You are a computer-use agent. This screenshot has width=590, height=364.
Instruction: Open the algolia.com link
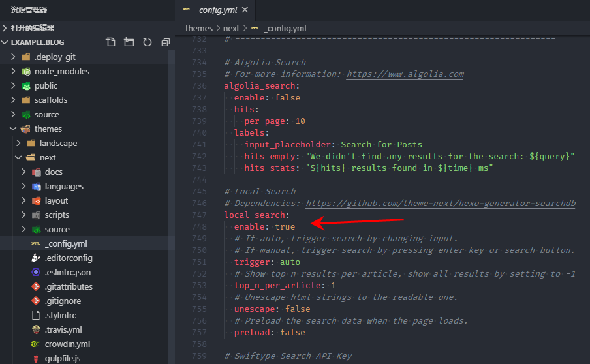tap(405, 74)
